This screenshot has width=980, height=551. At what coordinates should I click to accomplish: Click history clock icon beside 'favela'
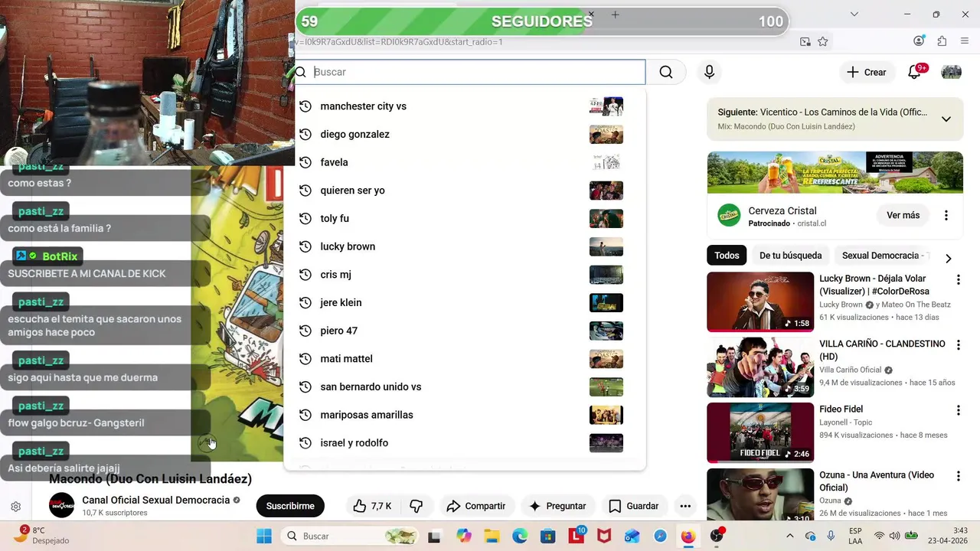coord(305,162)
